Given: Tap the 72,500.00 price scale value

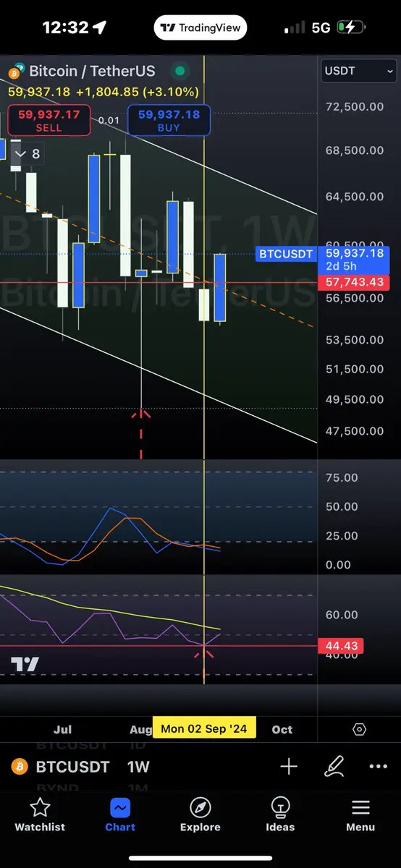Looking at the screenshot, I should (x=355, y=106).
